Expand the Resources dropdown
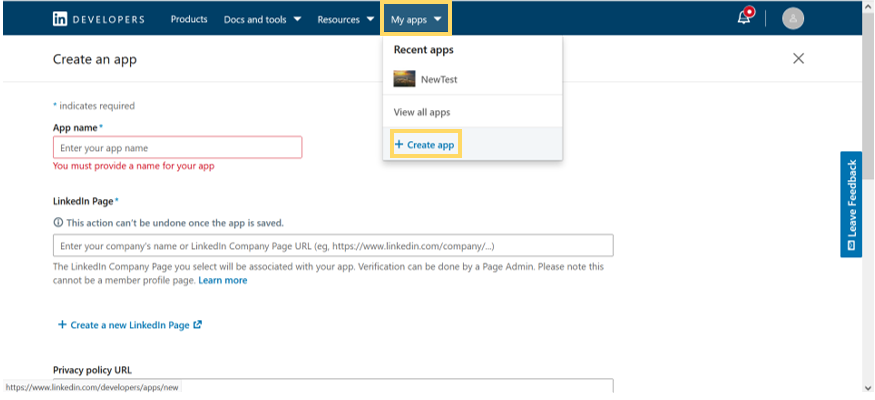This screenshot has width=875, height=400. [345, 20]
